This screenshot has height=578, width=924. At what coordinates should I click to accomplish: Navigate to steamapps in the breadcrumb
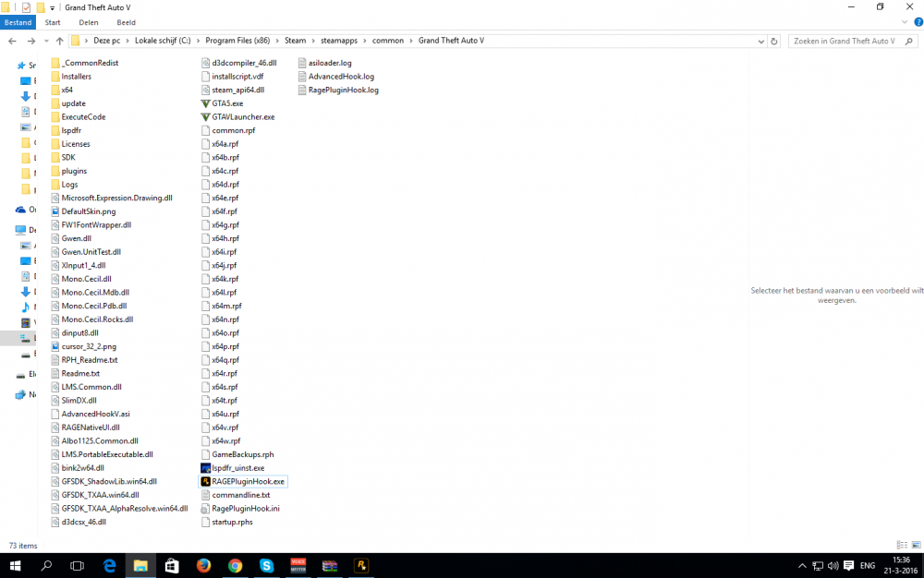point(339,41)
